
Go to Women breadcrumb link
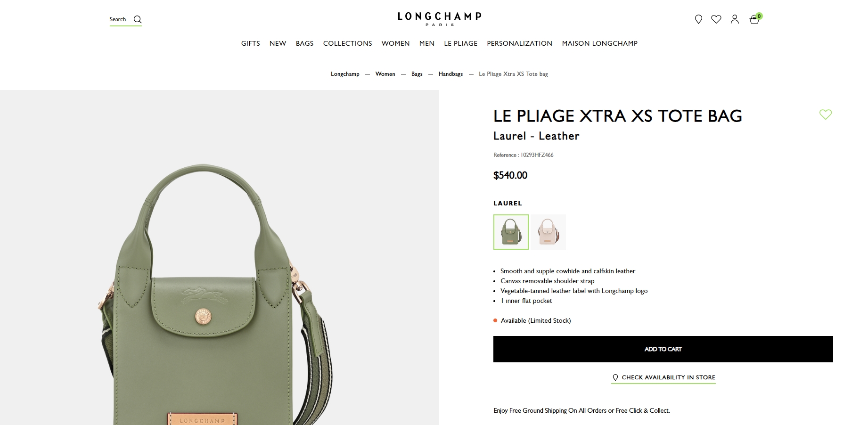pos(385,74)
